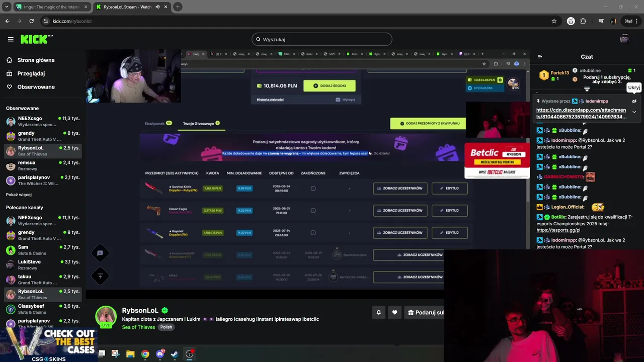Follow channel with heart button
This screenshot has width=644, height=362.
394,312
